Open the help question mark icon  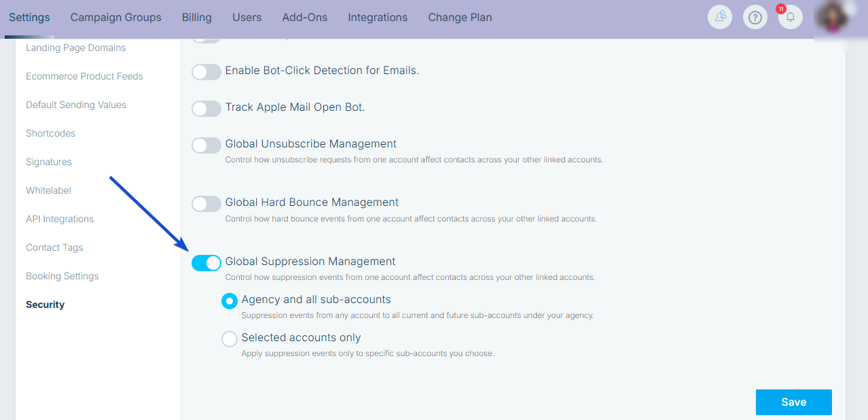755,17
